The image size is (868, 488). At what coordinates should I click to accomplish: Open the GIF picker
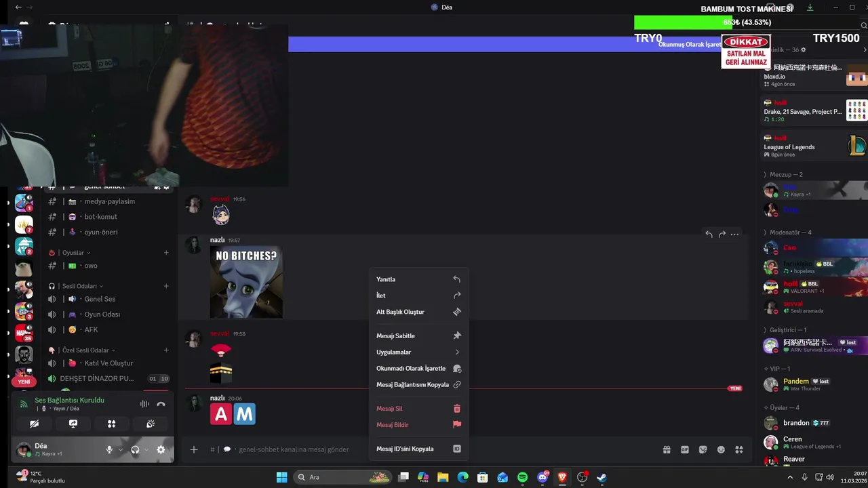coord(685,449)
